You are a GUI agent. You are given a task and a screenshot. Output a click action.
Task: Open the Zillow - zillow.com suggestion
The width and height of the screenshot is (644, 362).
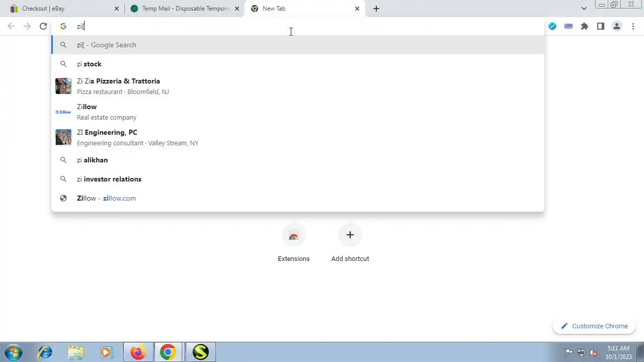tap(298, 198)
